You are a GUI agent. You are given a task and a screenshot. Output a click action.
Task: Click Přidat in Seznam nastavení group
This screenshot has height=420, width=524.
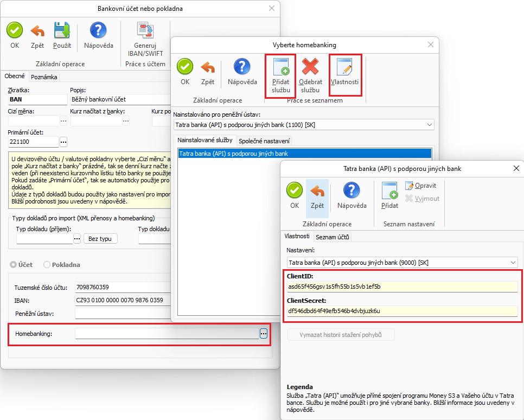click(x=389, y=195)
